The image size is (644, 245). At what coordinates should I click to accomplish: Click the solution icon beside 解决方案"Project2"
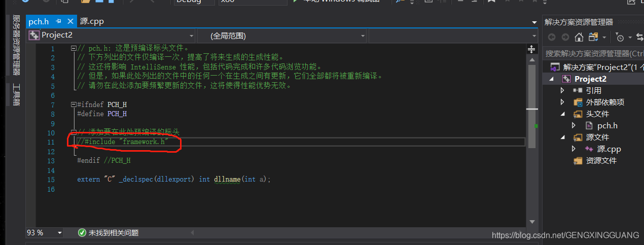click(x=555, y=67)
